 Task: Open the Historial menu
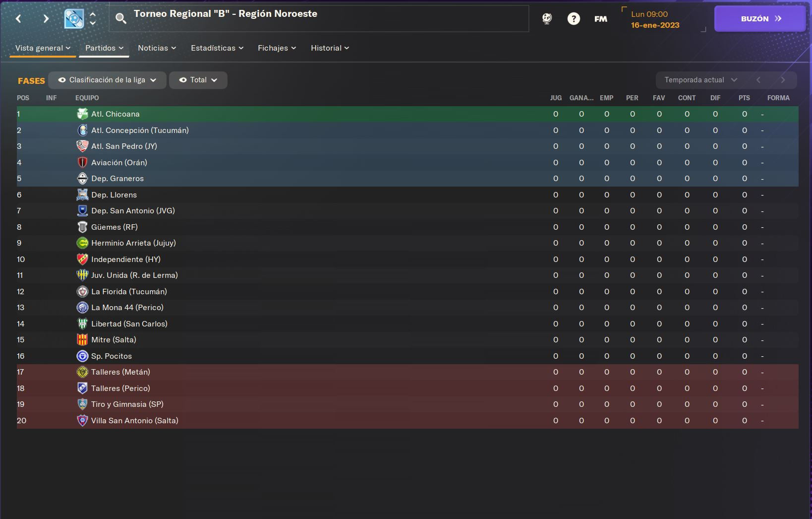[330, 48]
